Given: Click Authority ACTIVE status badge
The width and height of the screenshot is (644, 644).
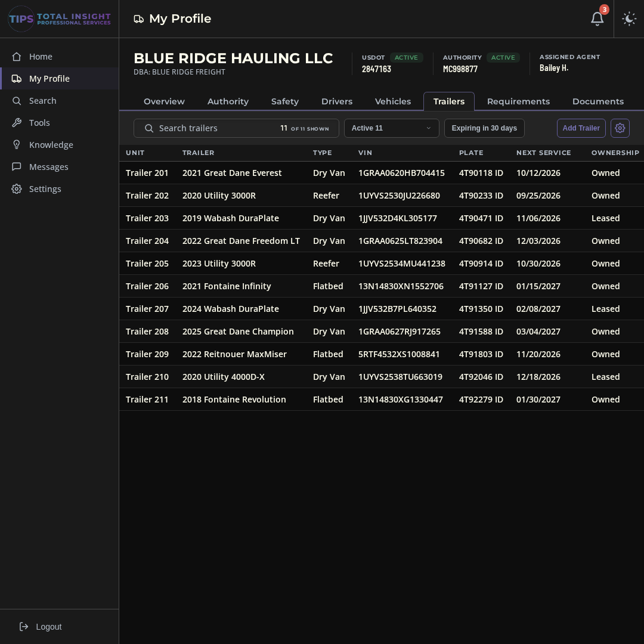Looking at the screenshot, I should coord(503,57).
